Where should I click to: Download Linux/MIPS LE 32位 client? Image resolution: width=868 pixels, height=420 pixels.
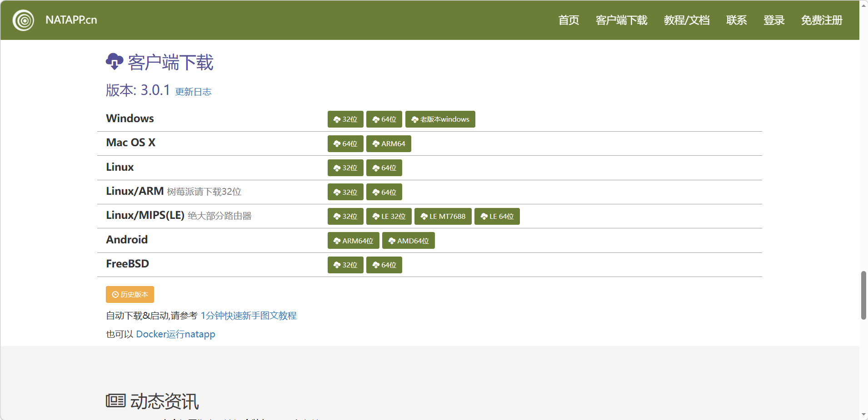click(389, 217)
